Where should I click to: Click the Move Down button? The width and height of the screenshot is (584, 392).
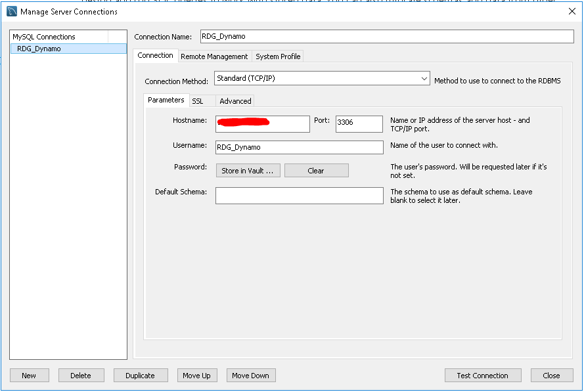251,375
